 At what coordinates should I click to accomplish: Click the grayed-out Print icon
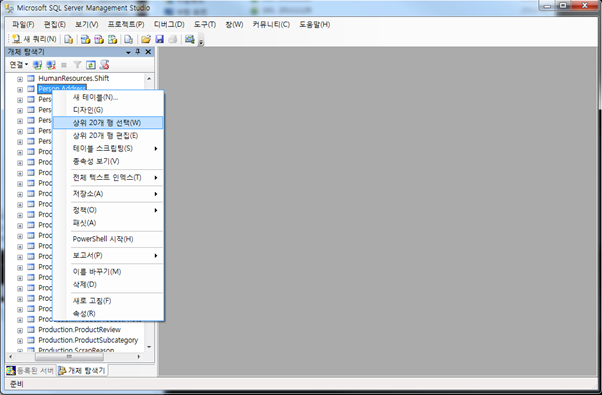click(173, 39)
